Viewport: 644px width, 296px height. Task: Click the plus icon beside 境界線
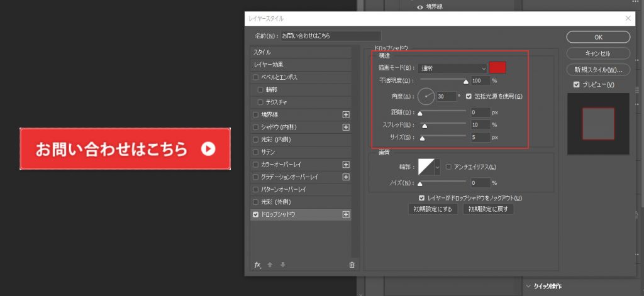345,114
